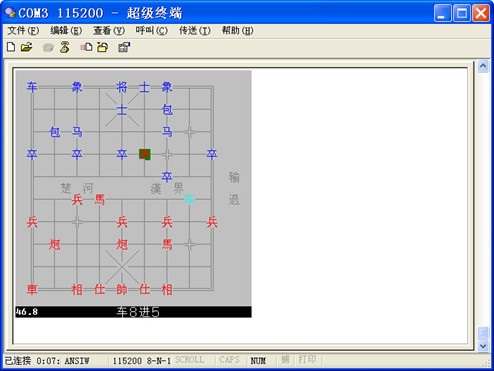Screen dimensions: 494x371
Task: Click the HyperTerminal title bar icon
Action: (10, 13)
